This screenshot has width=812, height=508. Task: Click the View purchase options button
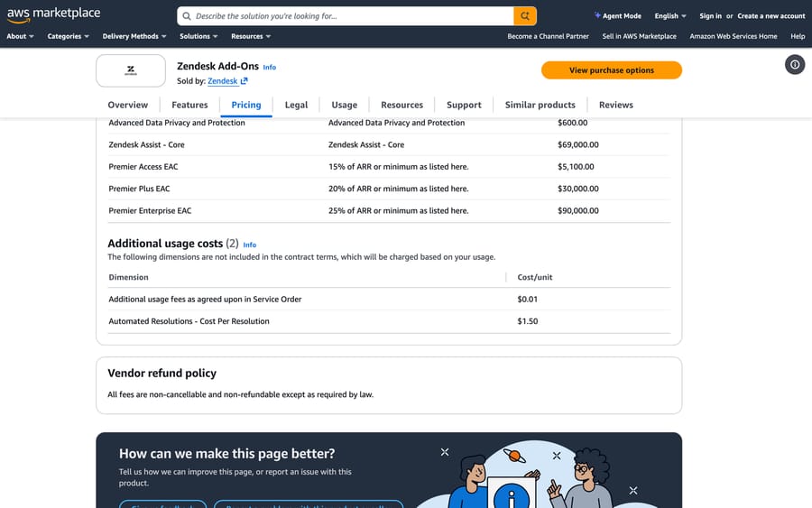coord(612,70)
